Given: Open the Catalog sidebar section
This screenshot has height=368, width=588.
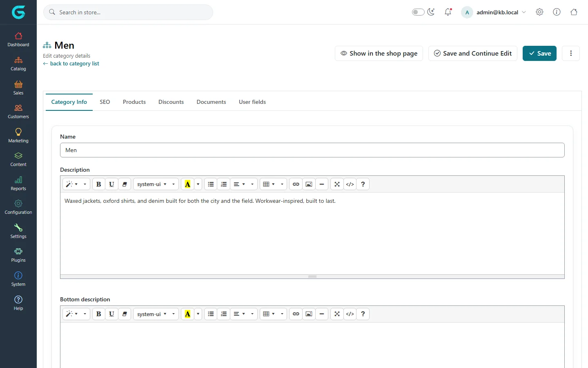Looking at the screenshot, I should 18,64.
